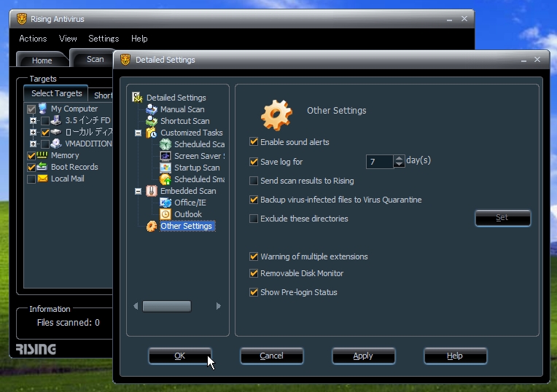Image resolution: width=557 pixels, height=392 pixels.
Task: Click the Set button for excluded directories
Action: pyautogui.click(x=502, y=218)
